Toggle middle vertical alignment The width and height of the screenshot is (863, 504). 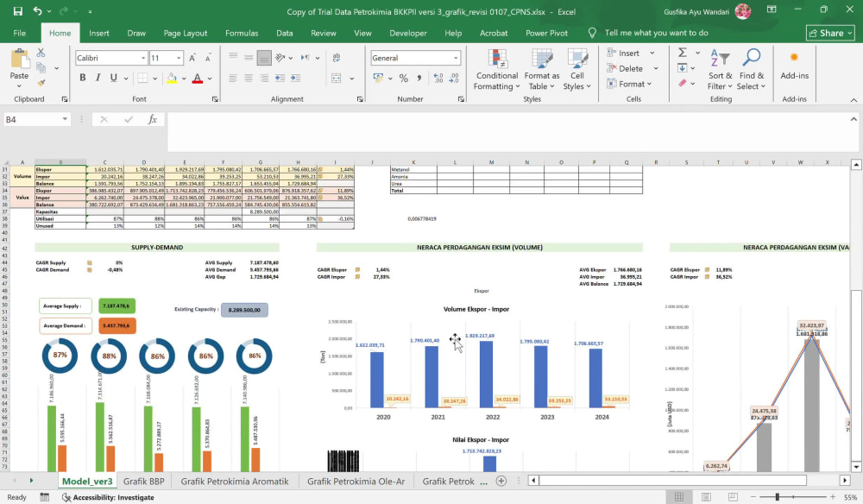[x=249, y=57]
